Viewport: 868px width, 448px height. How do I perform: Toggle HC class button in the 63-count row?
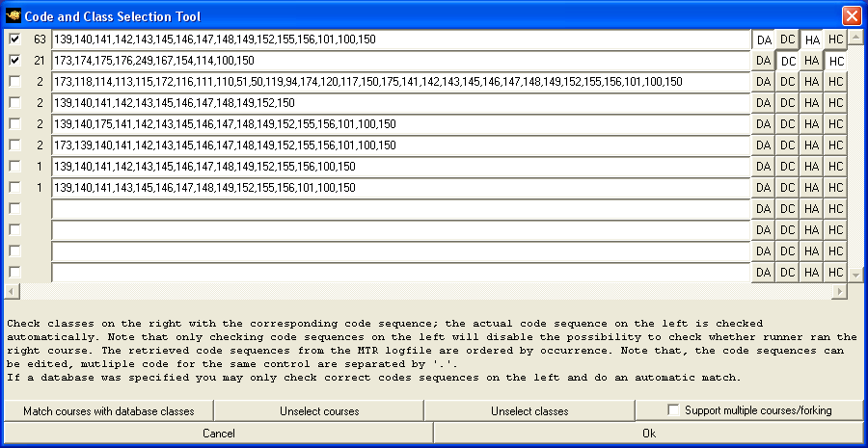coord(836,40)
